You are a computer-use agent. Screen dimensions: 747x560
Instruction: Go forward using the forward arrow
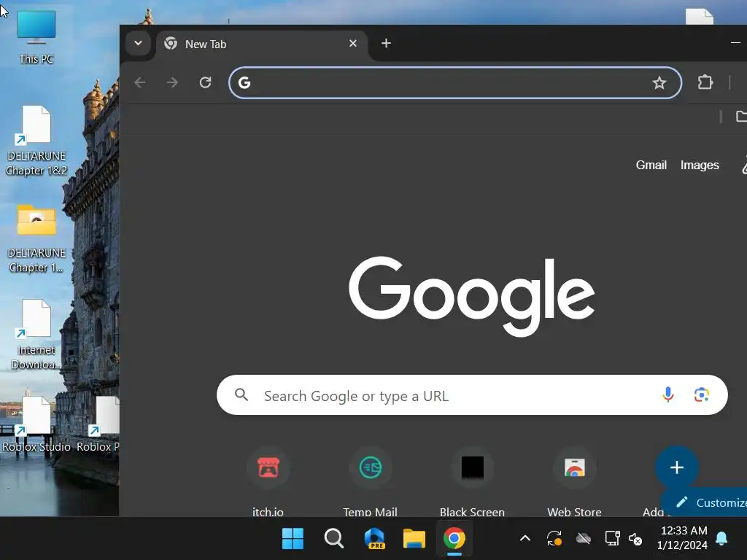click(172, 82)
